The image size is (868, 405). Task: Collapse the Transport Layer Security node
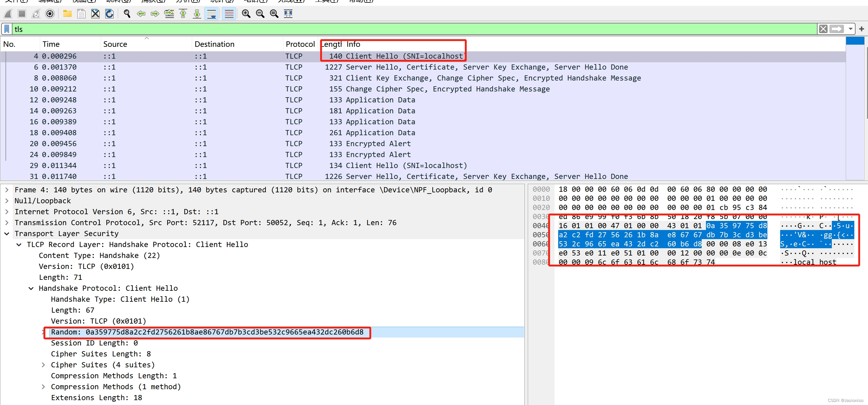pos(6,234)
